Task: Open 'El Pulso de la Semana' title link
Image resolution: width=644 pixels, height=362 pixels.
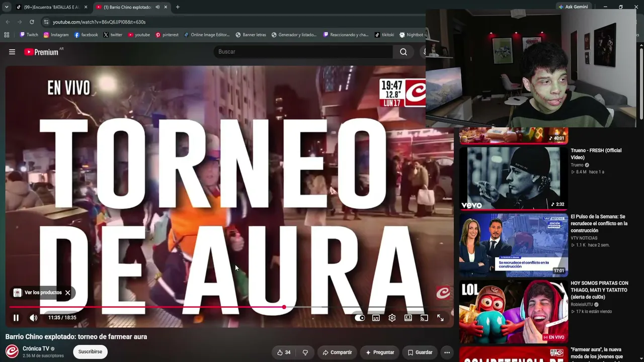Action: pos(599,223)
